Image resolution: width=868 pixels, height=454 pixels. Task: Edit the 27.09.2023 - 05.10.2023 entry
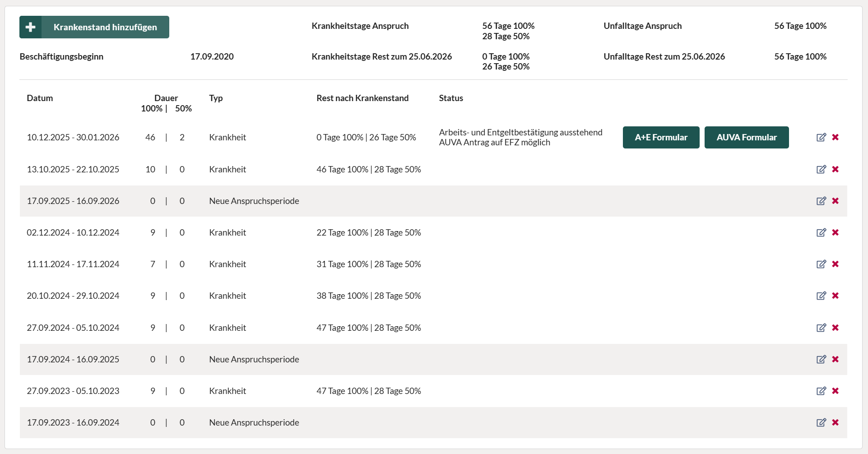pos(821,391)
